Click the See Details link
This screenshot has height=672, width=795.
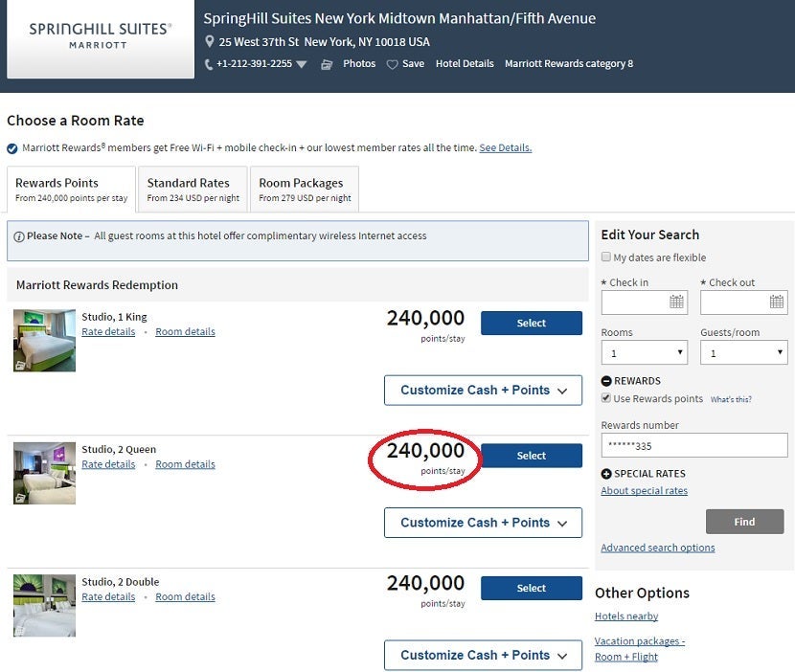506,147
